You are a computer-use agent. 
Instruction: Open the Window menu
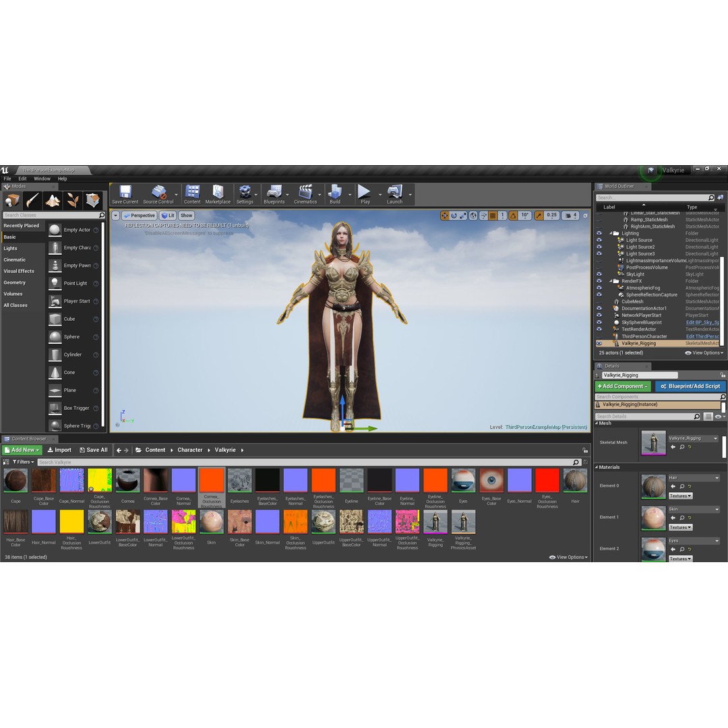[42, 178]
